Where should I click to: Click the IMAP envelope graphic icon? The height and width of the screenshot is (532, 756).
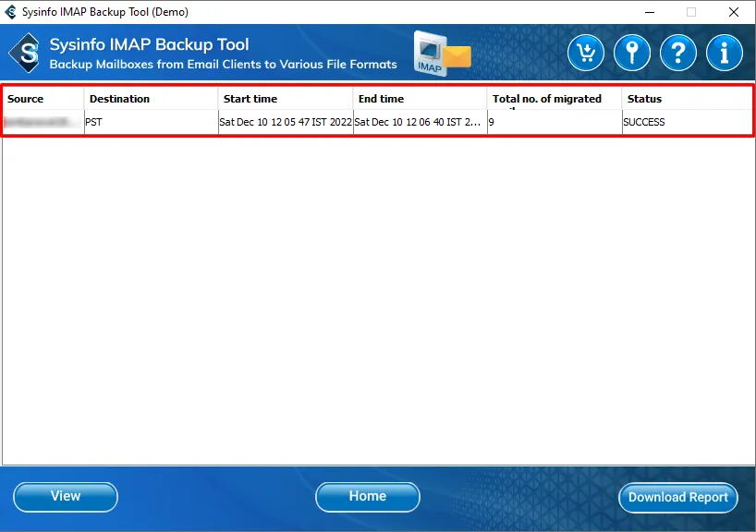[442, 54]
